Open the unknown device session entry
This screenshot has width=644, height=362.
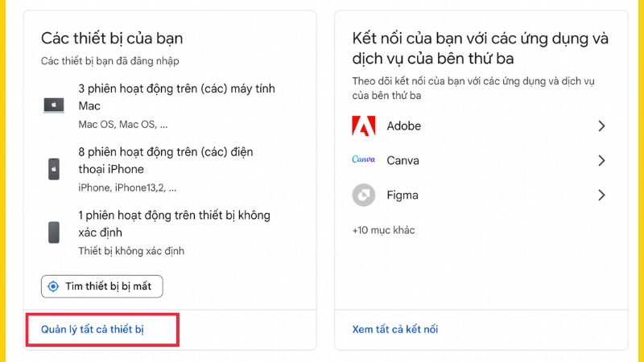click(x=174, y=224)
